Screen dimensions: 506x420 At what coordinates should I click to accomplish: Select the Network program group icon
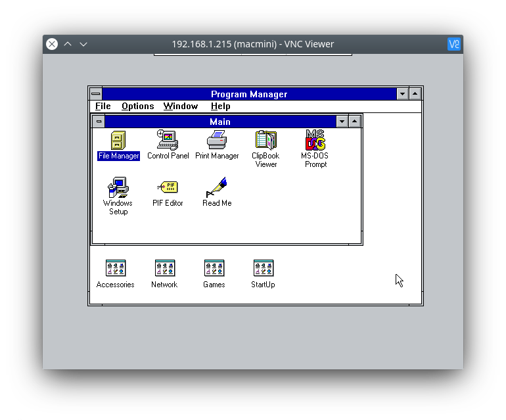tap(164, 268)
